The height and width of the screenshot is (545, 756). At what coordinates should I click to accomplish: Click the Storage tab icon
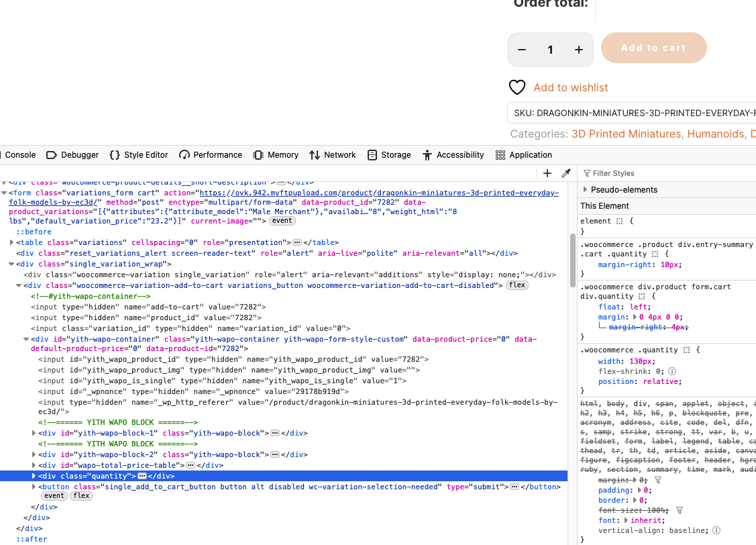tap(372, 155)
